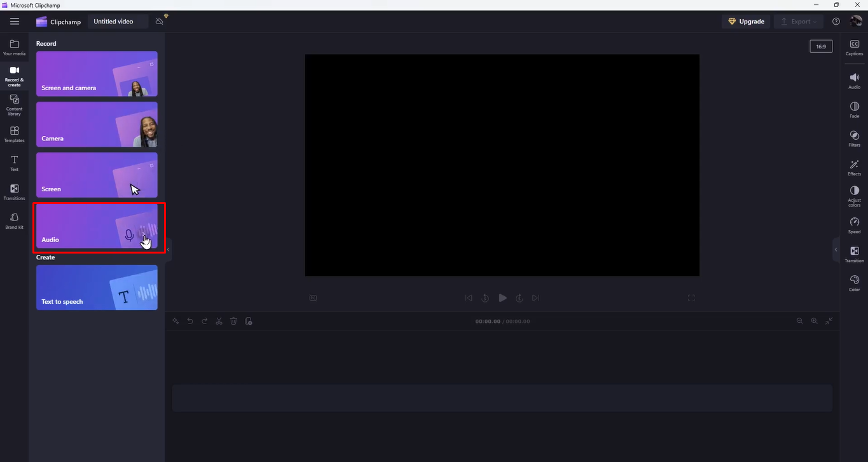The width and height of the screenshot is (868, 462).
Task: Open the Color panel
Action: [x=854, y=282]
